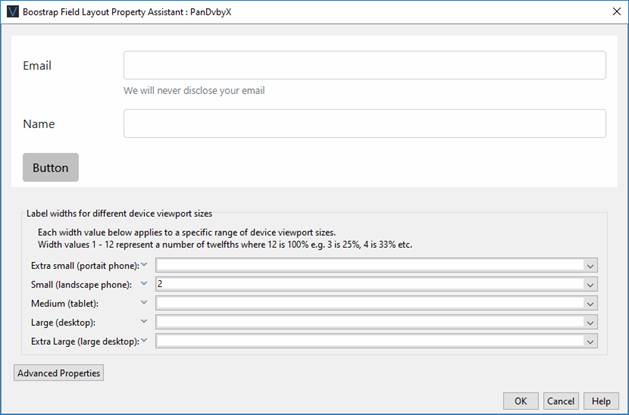The width and height of the screenshot is (629, 415).
Task: Open the Extra small width combo box arrow
Action: click(x=590, y=265)
